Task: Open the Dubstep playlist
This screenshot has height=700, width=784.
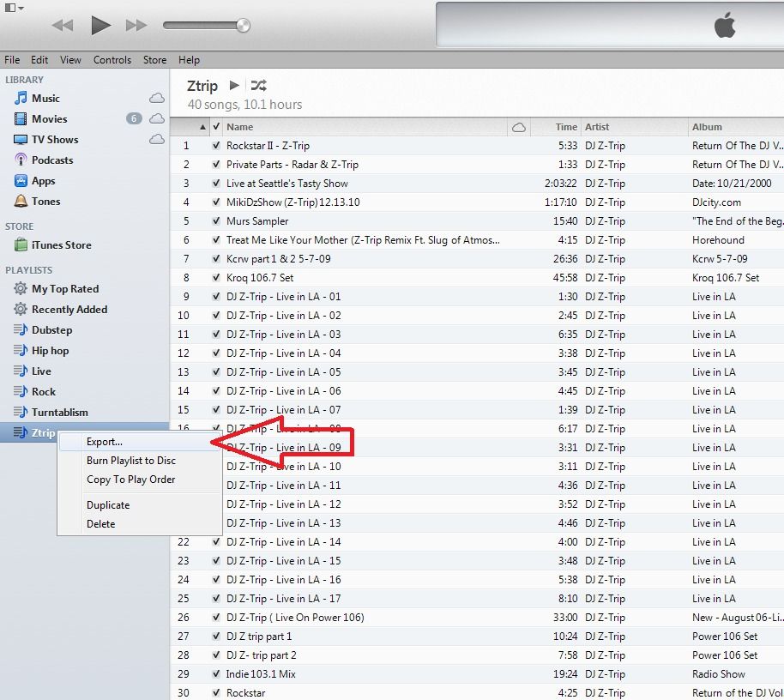Action: coord(52,330)
